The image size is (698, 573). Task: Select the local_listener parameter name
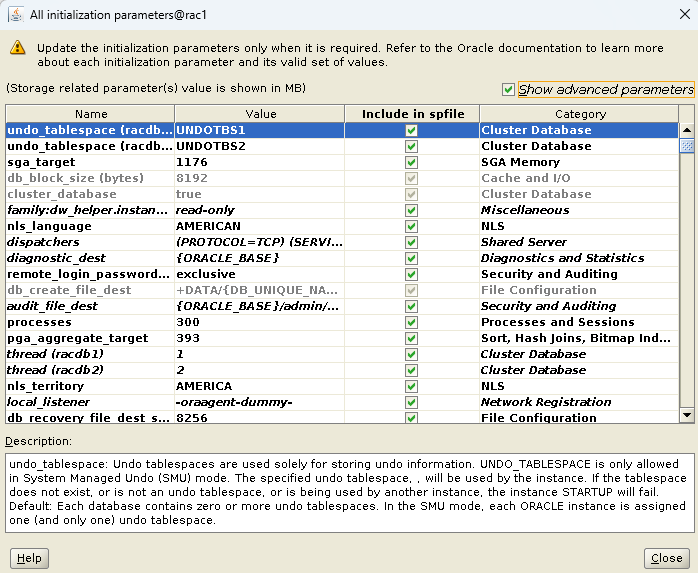coord(90,403)
